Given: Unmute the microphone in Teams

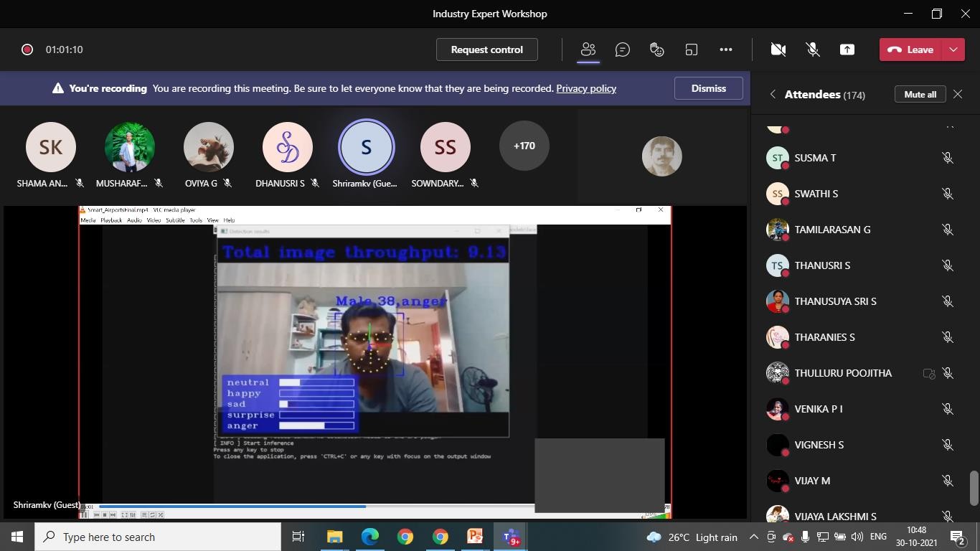Looking at the screenshot, I should (811, 49).
